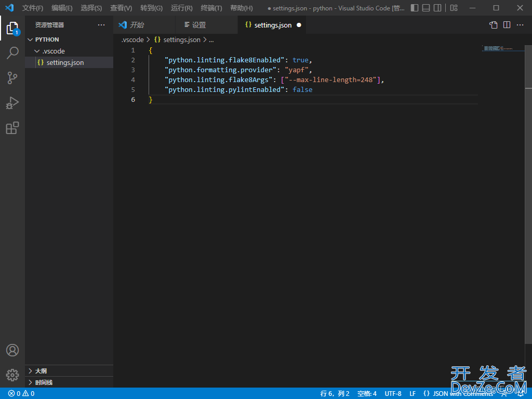
Task: Select the settings.json editor tab
Action: point(272,25)
